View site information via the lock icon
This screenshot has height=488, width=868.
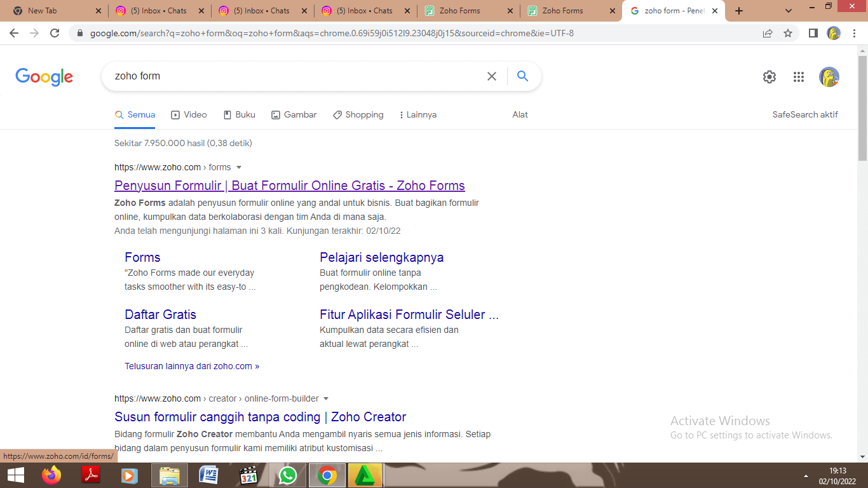tap(80, 33)
